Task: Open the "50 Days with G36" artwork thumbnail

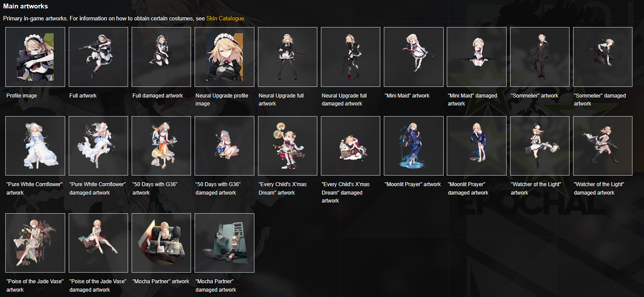Action: (x=161, y=146)
